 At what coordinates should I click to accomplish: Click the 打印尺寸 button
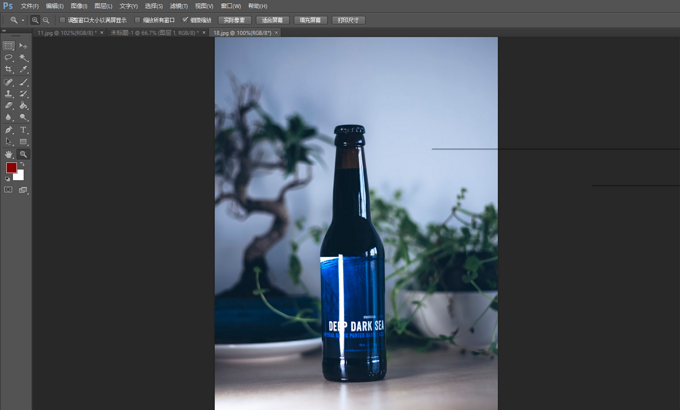[348, 20]
